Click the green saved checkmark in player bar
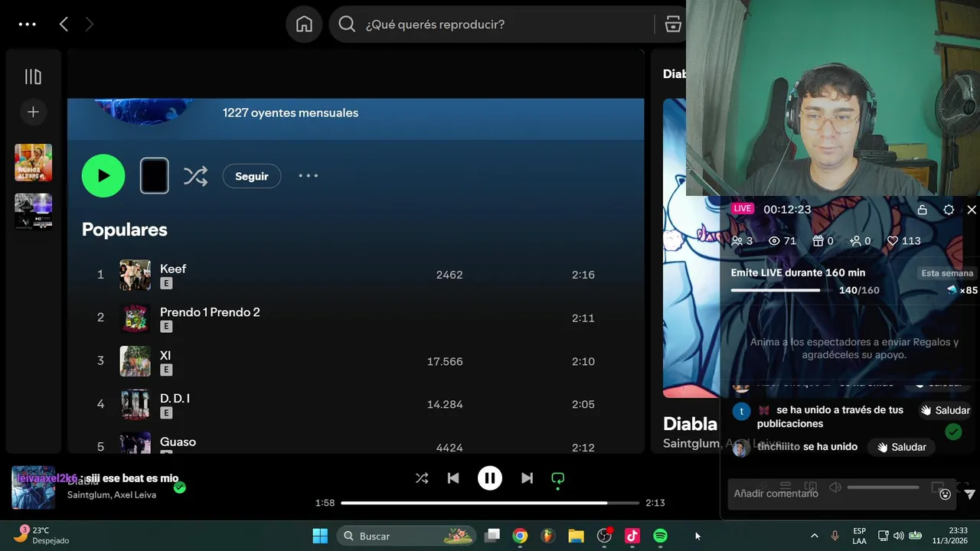The width and height of the screenshot is (980, 551). (x=179, y=487)
